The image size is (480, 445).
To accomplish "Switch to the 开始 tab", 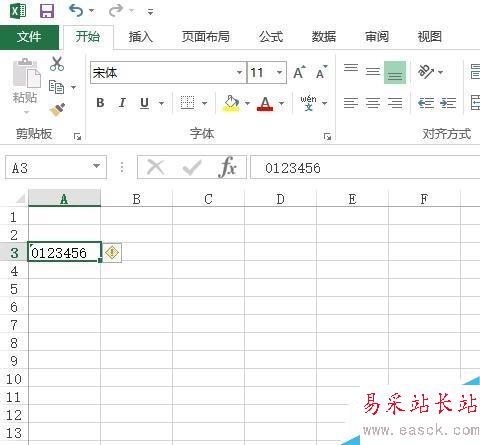I will [88, 36].
